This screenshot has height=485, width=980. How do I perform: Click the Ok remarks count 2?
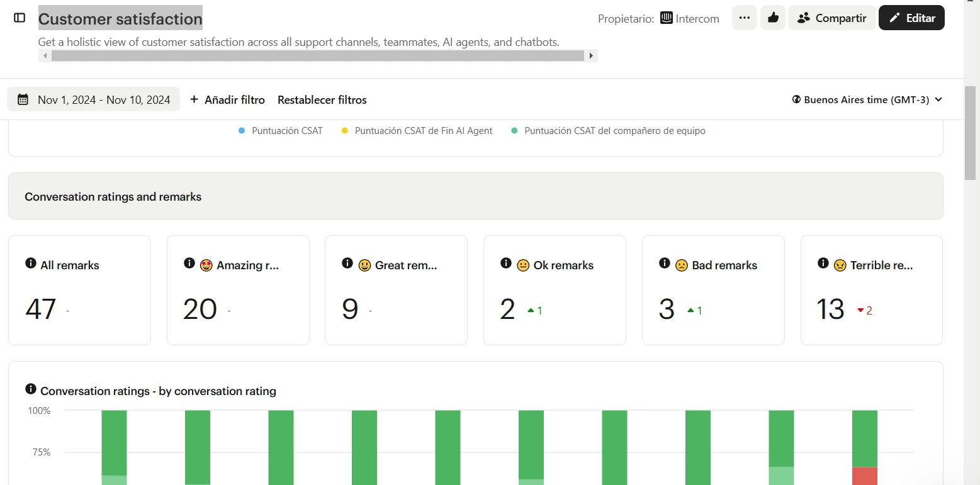(507, 309)
